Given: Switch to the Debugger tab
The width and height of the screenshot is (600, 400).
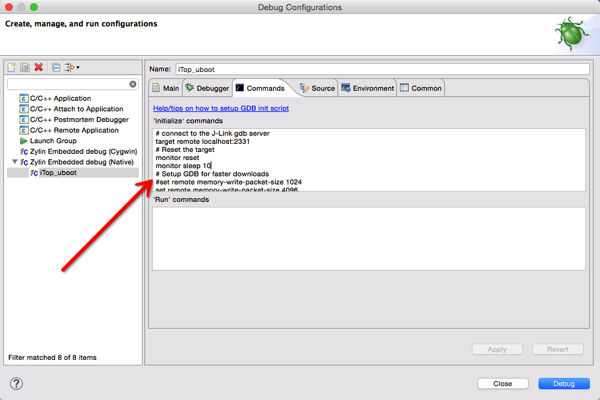Looking at the screenshot, I should point(207,88).
